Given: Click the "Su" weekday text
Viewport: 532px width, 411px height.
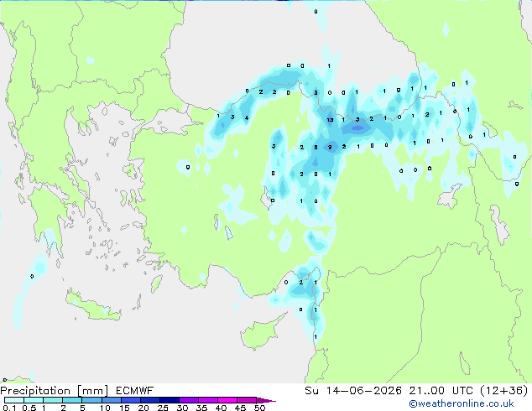Looking at the screenshot, I should coord(312,391).
